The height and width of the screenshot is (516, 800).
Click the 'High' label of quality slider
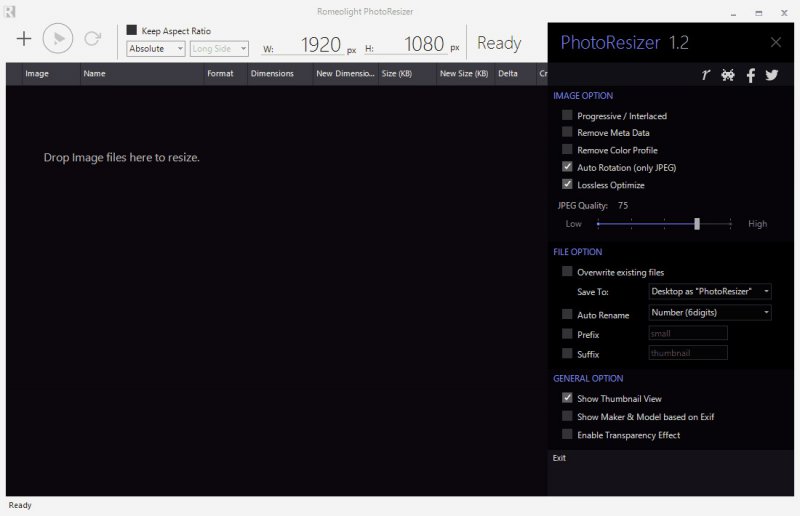pyautogui.click(x=757, y=224)
